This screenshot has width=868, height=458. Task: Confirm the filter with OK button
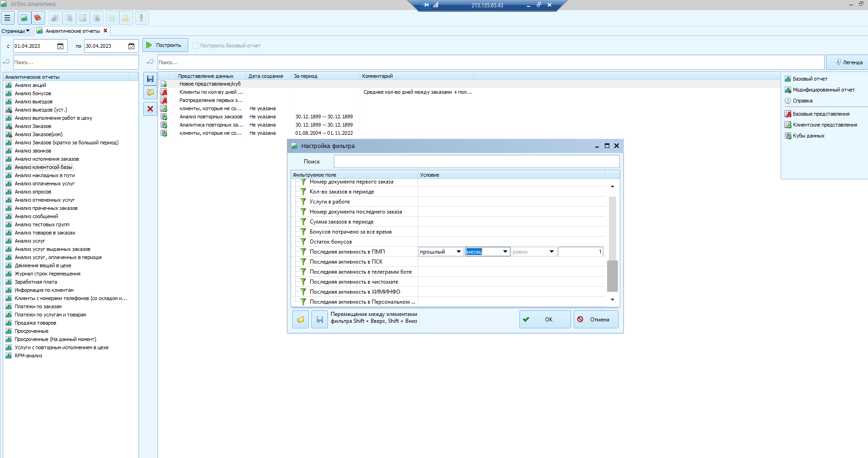pyautogui.click(x=545, y=320)
